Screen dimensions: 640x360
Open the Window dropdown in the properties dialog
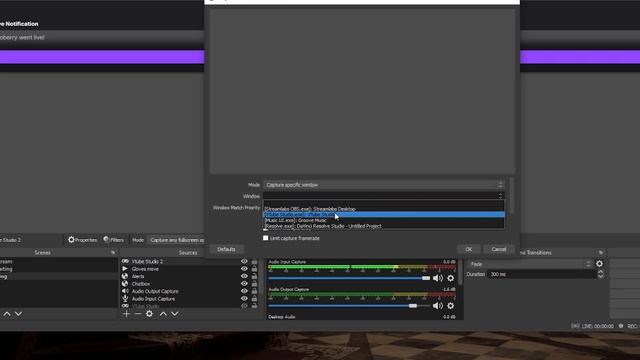[x=383, y=196]
